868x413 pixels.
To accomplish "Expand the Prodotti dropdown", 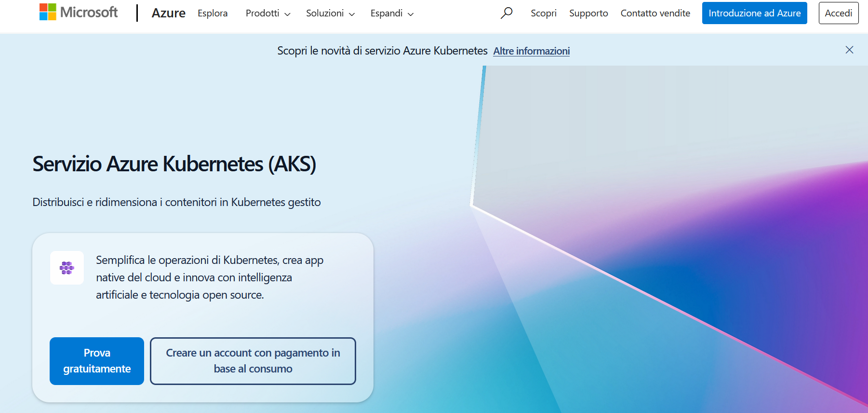I will tap(268, 13).
